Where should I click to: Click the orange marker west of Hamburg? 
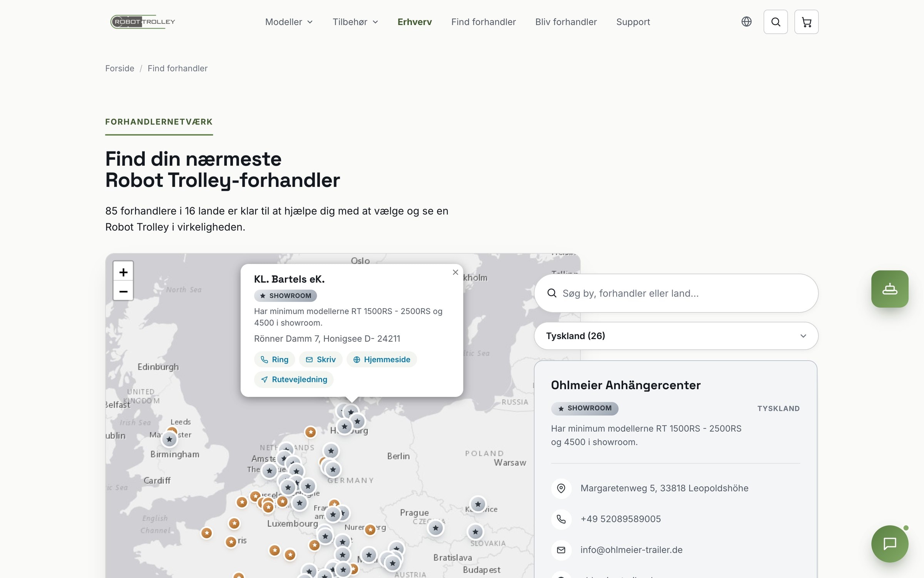click(310, 432)
